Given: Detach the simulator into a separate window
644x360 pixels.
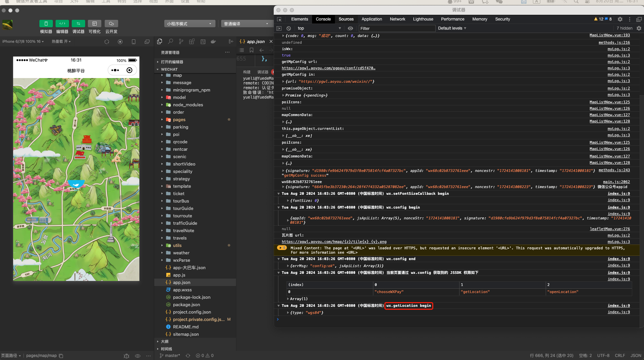Looking at the screenshot, I should (147, 42).
